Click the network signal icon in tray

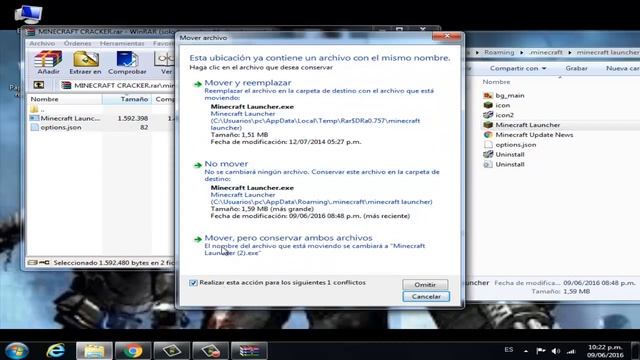[571, 351]
